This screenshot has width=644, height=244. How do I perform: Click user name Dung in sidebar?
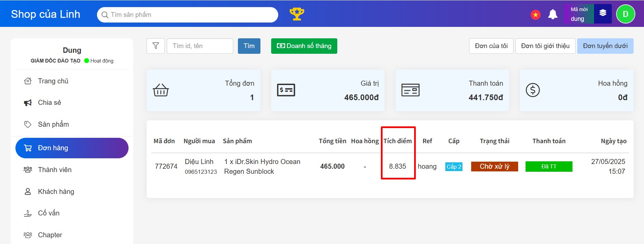tap(72, 50)
